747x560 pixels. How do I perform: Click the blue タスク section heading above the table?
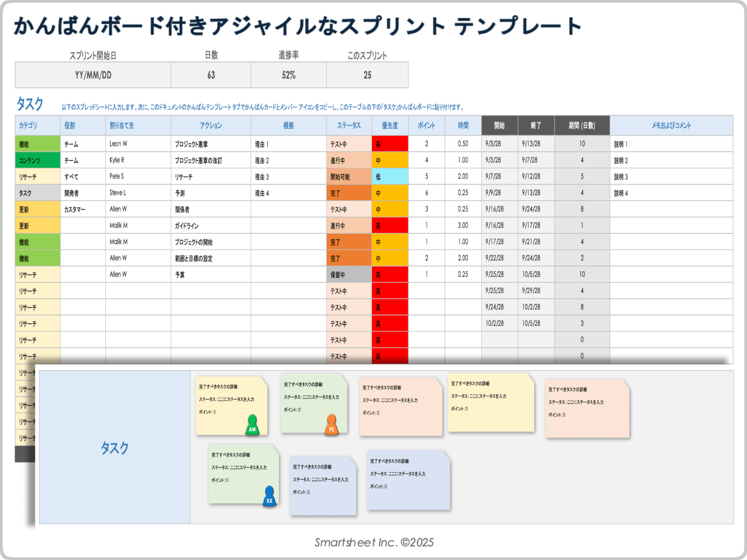point(30,104)
